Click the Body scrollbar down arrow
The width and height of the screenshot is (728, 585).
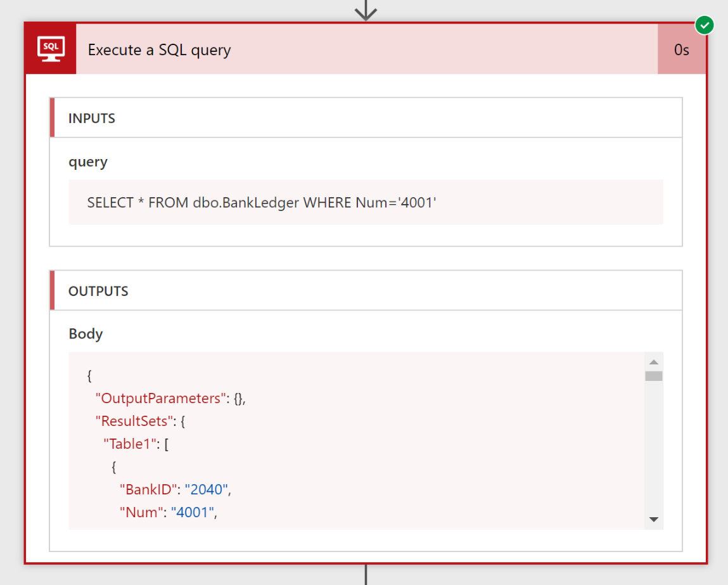[x=654, y=520]
